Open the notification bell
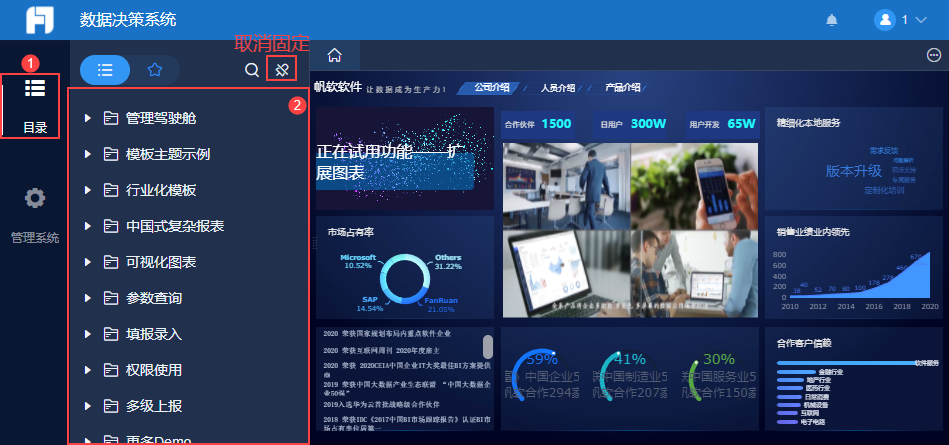This screenshot has width=949, height=445. (832, 20)
